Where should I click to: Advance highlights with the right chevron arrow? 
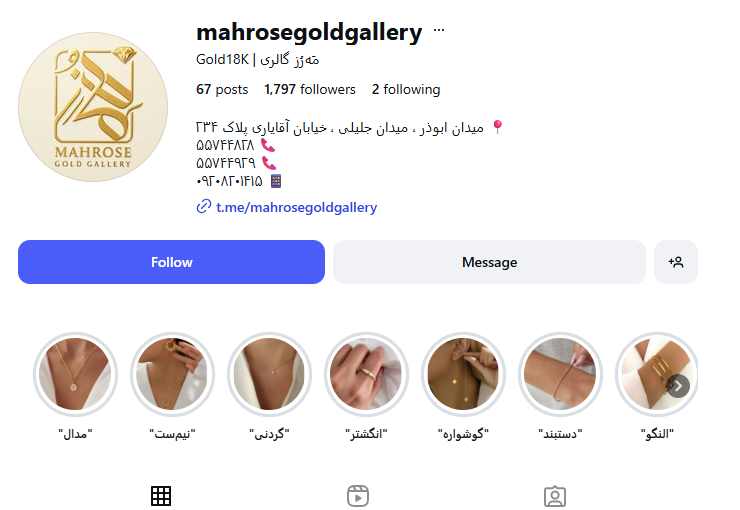tap(678, 386)
